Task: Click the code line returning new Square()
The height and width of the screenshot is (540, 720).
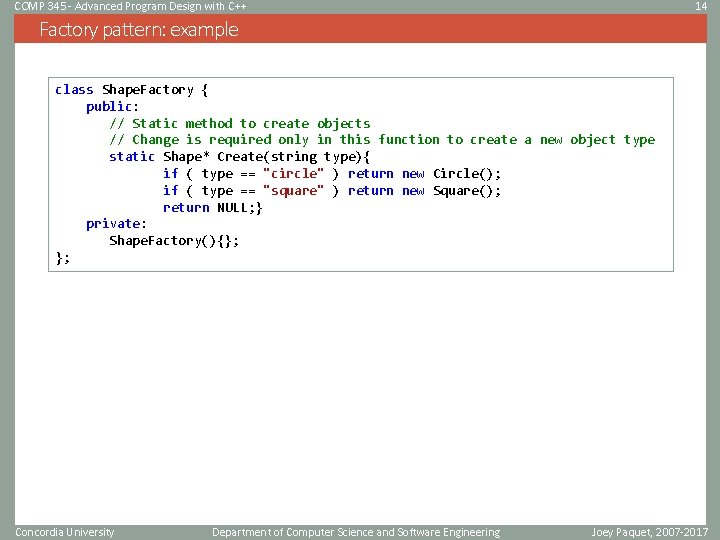Action: tap(332, 191)
